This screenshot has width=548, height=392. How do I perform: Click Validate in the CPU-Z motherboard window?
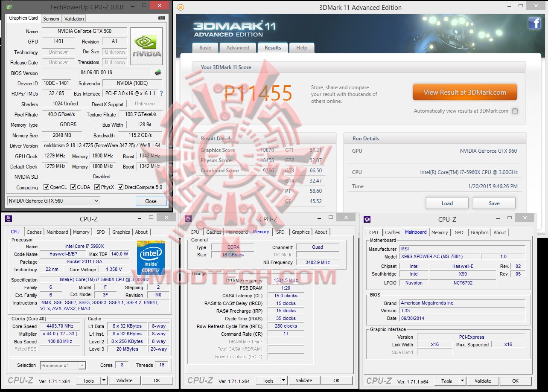[x=483, y=381]
